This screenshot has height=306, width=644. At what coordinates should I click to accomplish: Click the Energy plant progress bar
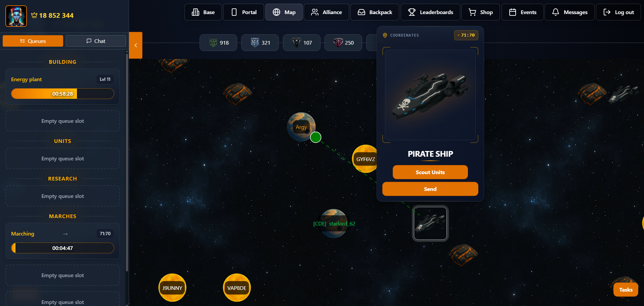point(62,94)
